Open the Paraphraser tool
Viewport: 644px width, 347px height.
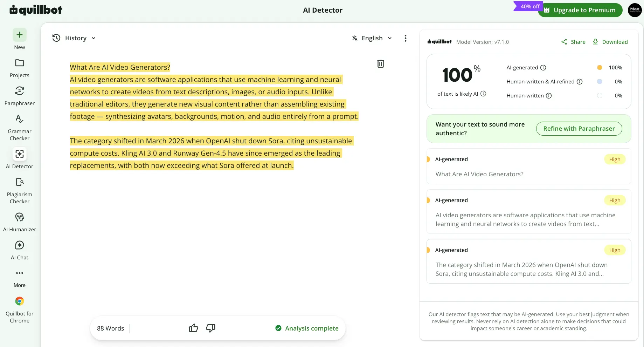click(20, 96)
